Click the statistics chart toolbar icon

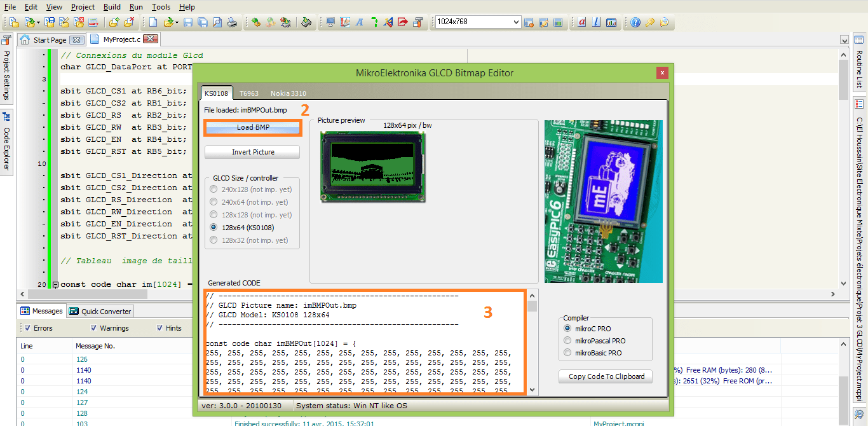tap(611, 22)
